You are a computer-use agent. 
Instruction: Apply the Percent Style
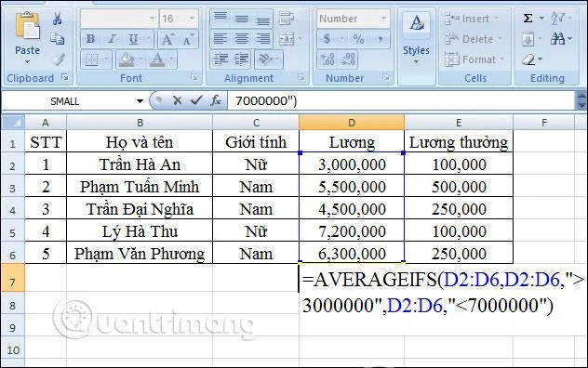(x=358, y=39)
